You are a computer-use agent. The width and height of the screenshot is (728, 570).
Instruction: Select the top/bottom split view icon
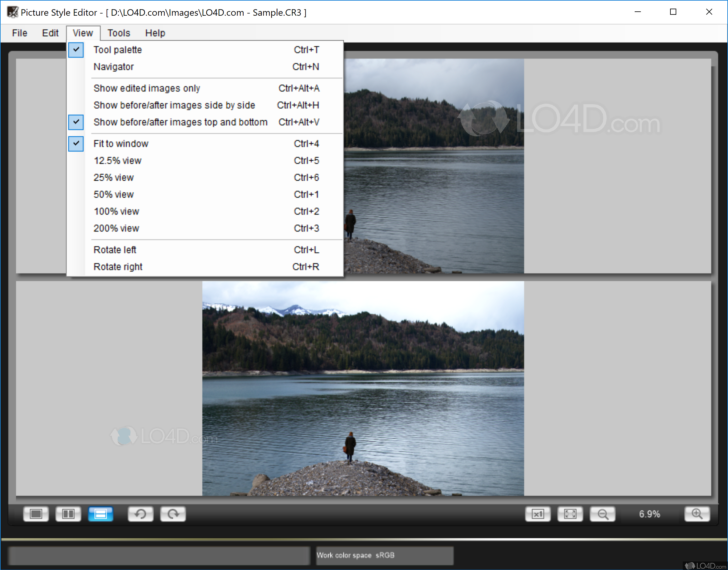click(100, 514)
